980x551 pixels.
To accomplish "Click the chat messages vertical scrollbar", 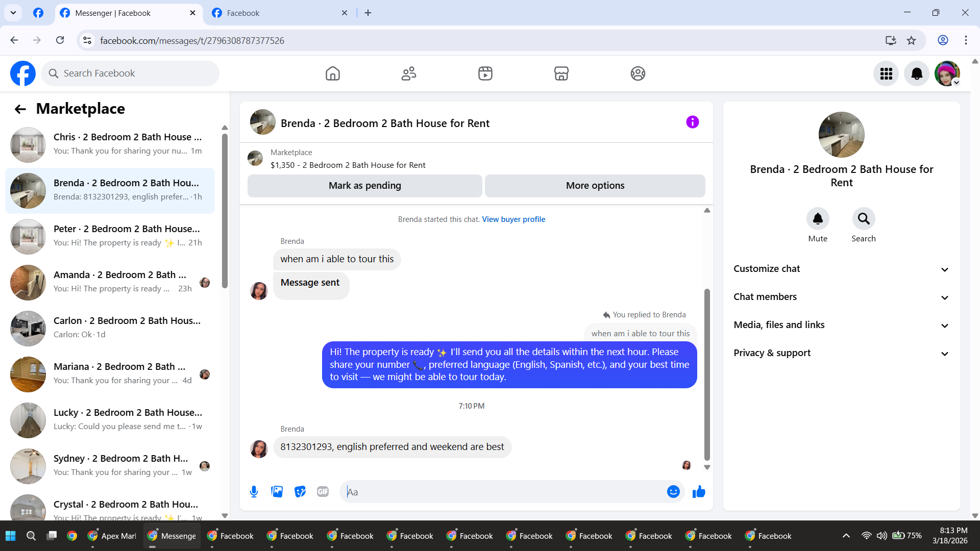I will [x=707, y=375].
